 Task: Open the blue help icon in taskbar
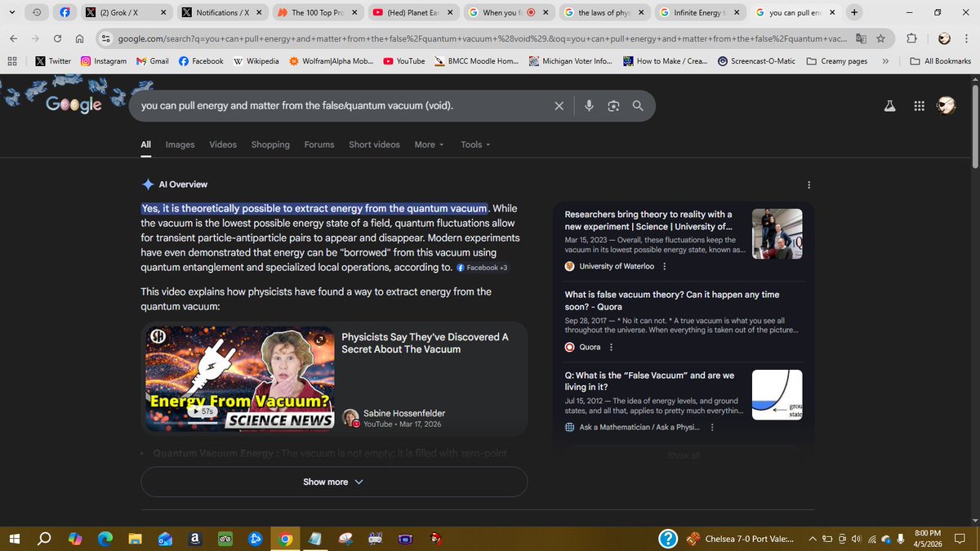[x=668, y=538]
